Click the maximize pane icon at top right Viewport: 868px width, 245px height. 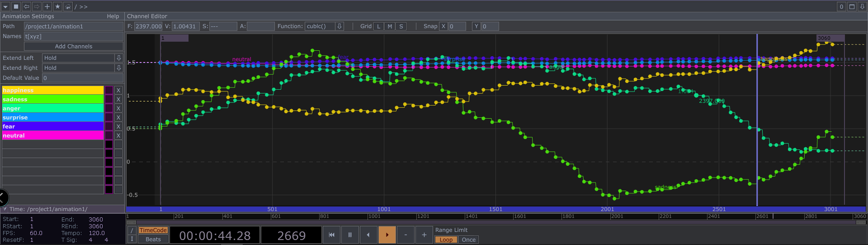click(852, 6)
